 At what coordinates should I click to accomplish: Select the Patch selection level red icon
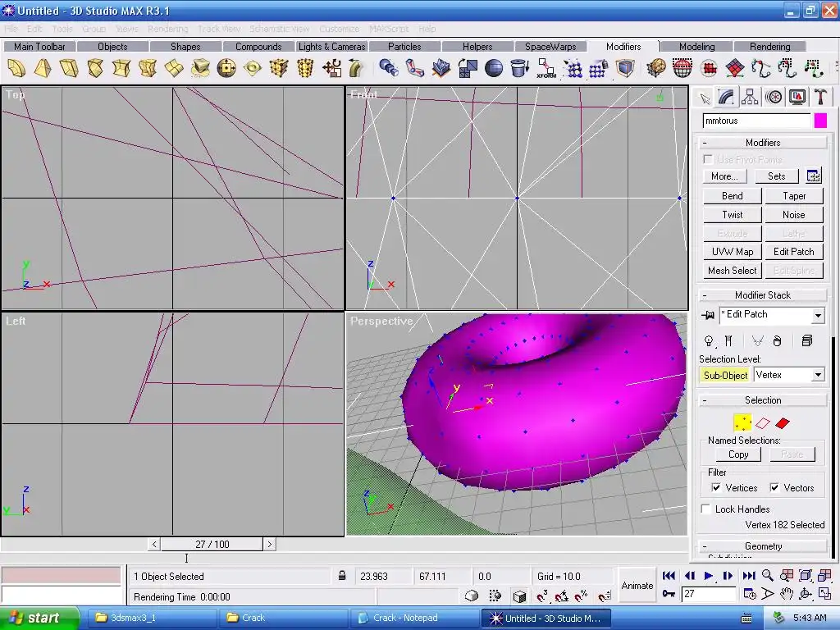coord(783,422)
